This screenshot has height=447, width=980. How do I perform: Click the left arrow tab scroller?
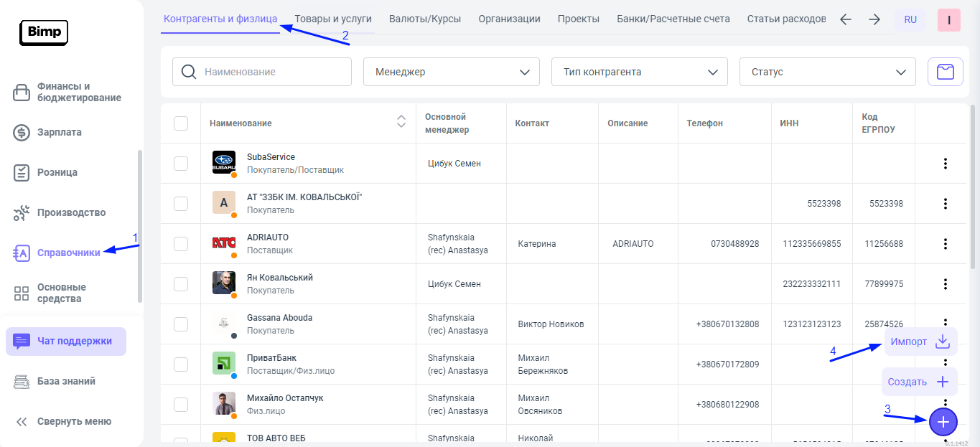coord(845,19)
